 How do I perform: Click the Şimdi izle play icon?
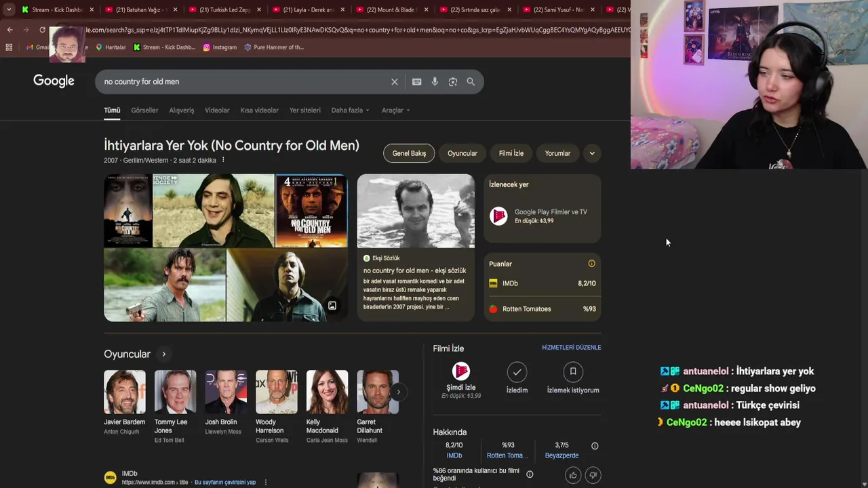click(461, 371)
